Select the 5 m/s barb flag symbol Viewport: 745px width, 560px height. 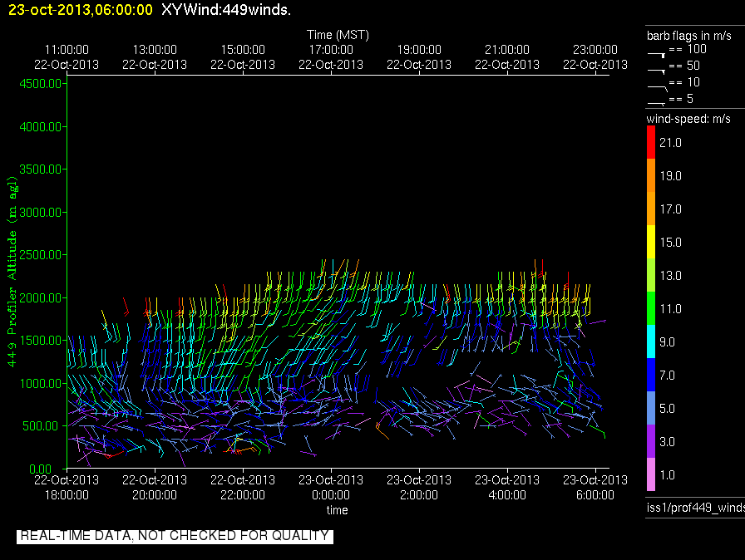tap(657, 101)
